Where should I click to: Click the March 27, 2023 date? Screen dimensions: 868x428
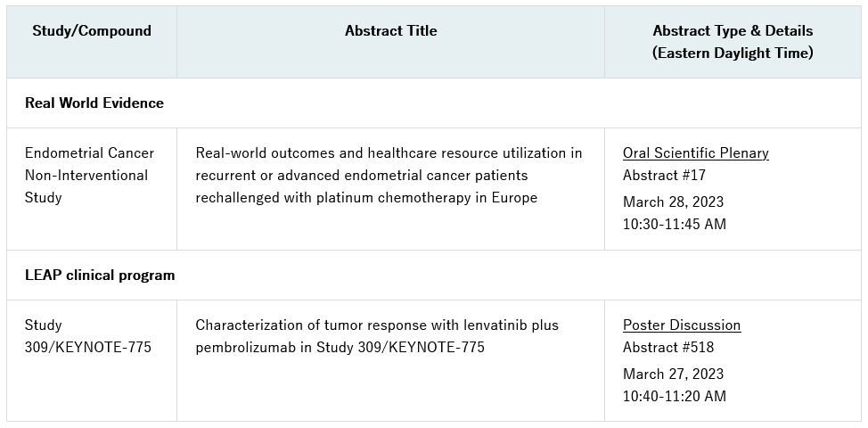click(x=673, y=374)
